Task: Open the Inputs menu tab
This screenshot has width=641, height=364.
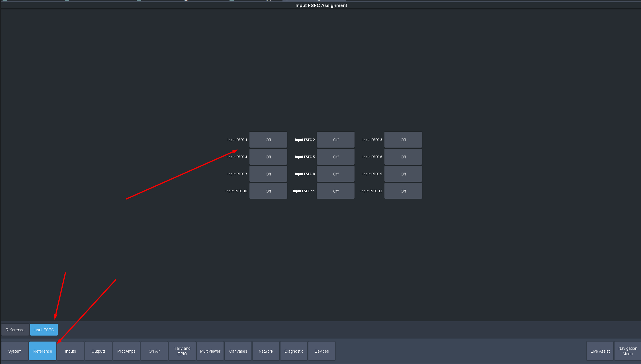Action: (70, 351)
